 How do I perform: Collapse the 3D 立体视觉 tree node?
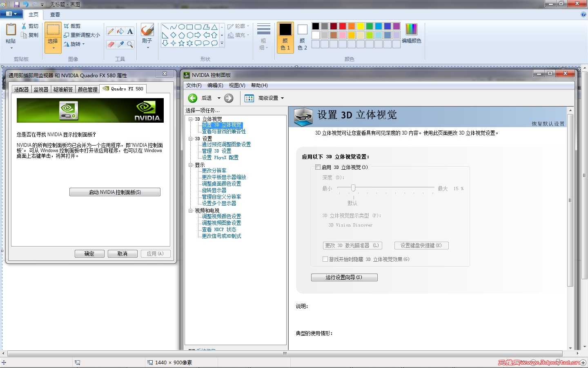tap(190, 119)
